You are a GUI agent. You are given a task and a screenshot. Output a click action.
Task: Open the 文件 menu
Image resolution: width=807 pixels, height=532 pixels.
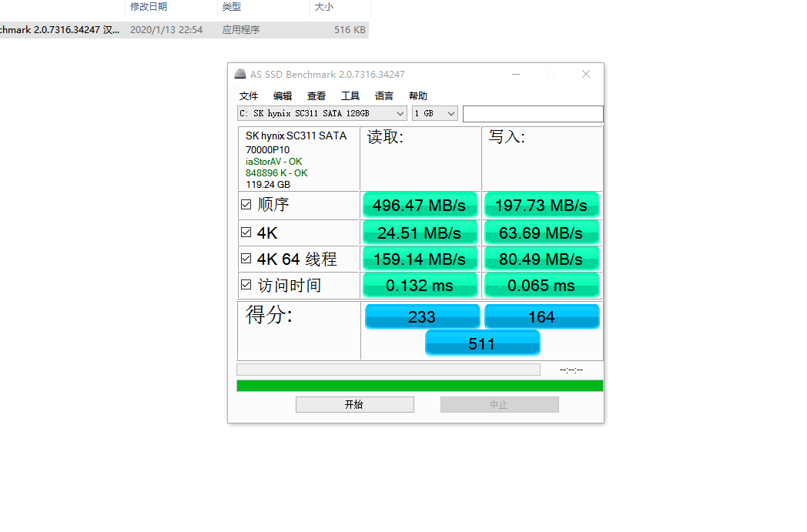249,95
